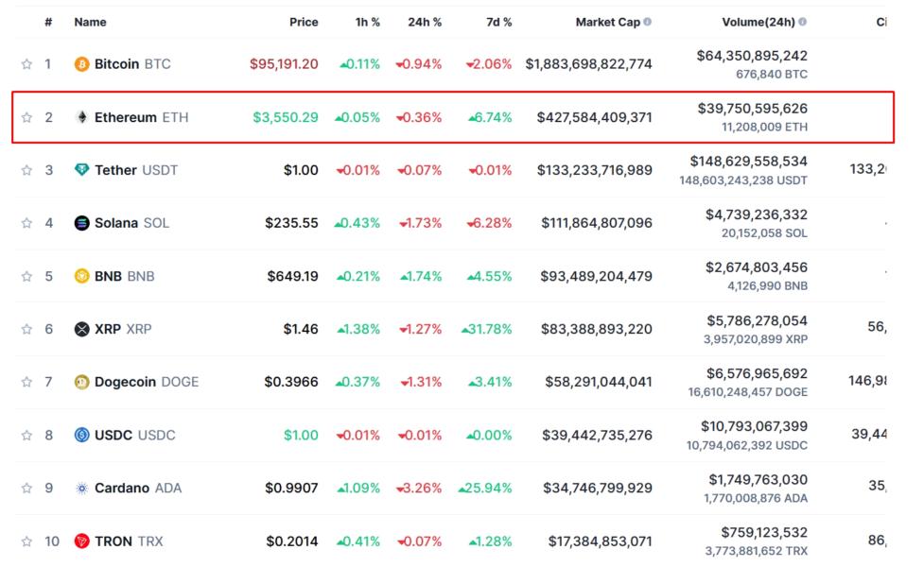Click Bitcoin price $95,191.20
Screen dimensions: 924x567
pyautogui.click(x=284, y=64)
